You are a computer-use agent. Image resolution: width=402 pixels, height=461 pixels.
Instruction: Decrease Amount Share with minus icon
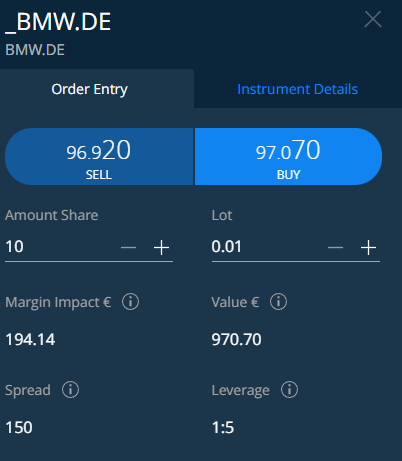pos(128,248)
